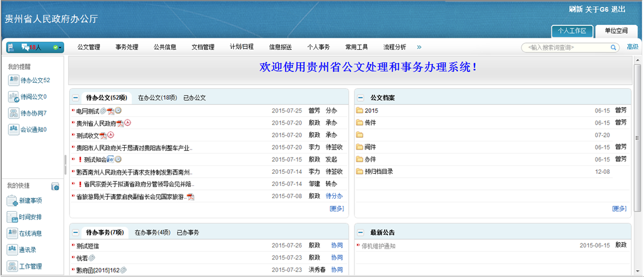The width and height of the screenshot is (644, 277).
Task: Click 更多 link under the 公文档案 list
Action: click(x=619, y=209)
